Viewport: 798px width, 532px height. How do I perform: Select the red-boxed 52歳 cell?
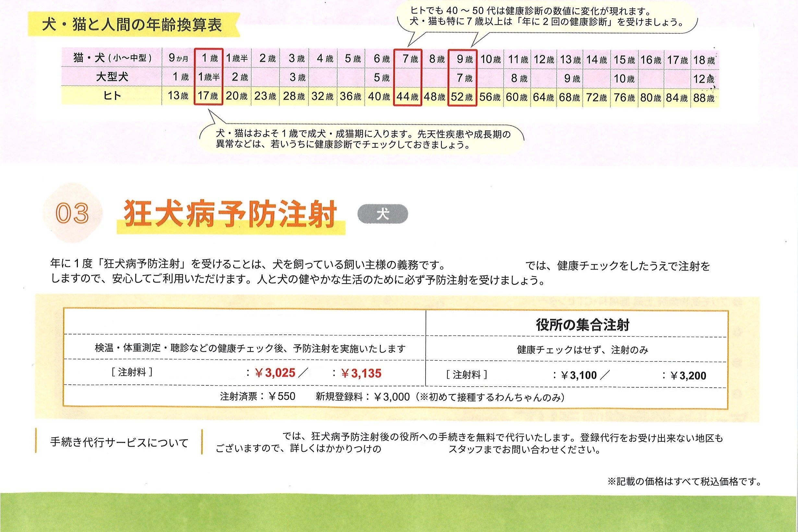pyautogui.click(x=462, y=97)
